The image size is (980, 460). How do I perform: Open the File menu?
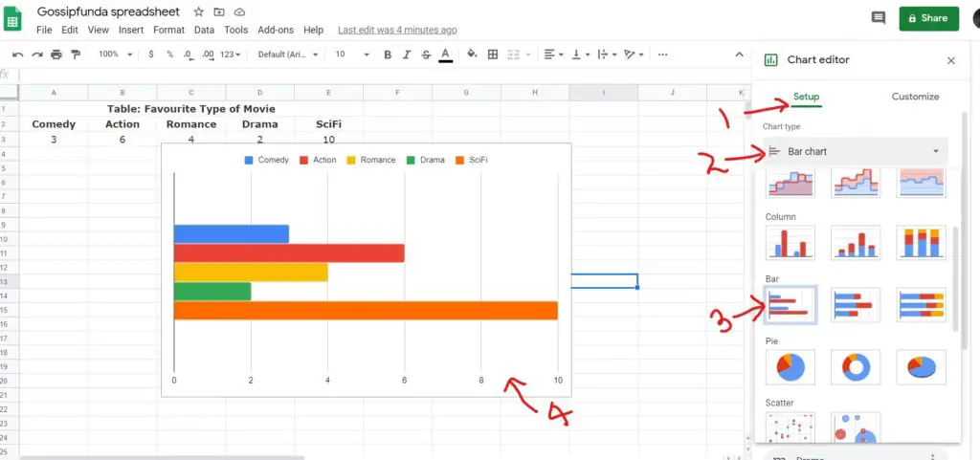tap(44, 30)
